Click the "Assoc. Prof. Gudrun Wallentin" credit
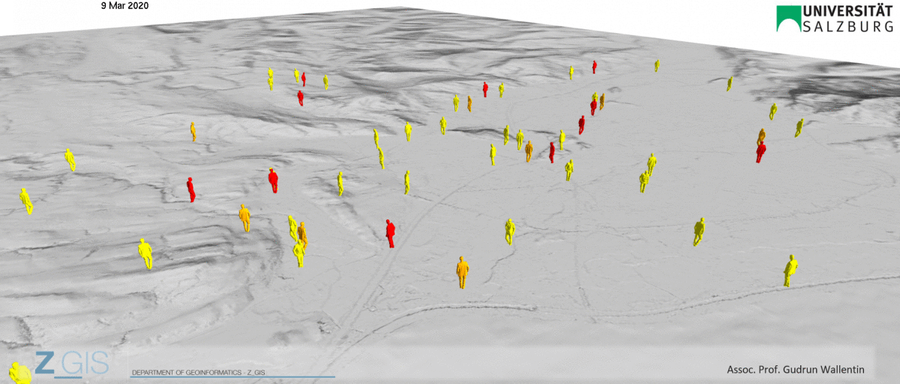Image resolution: width=900 pixels, height=384 pixels. 795,370
